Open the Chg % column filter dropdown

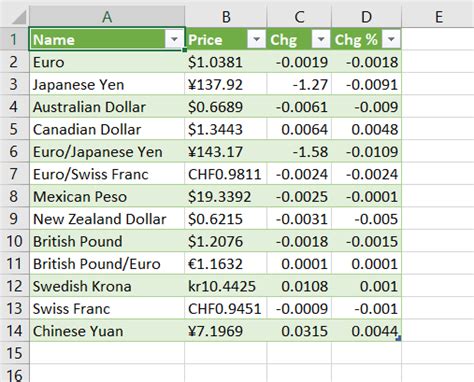[391, 40]
